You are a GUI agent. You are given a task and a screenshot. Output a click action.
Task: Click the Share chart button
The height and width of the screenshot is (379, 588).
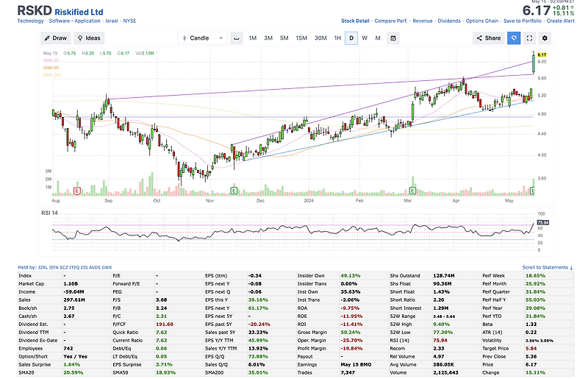[x=489, y=38]
